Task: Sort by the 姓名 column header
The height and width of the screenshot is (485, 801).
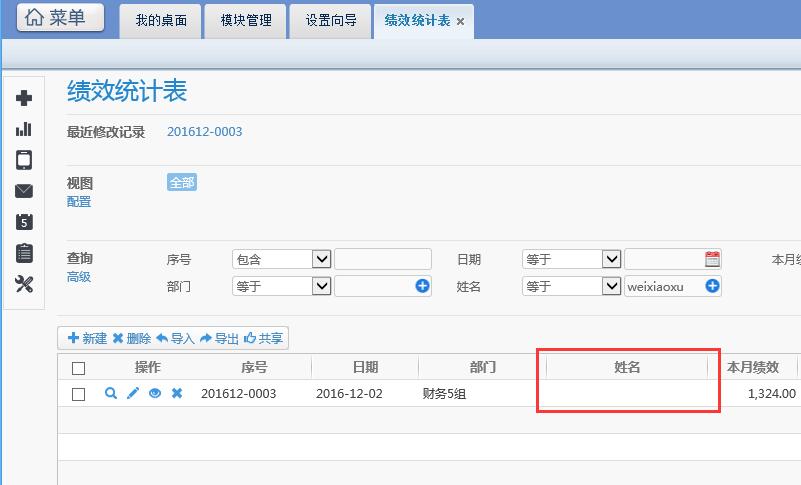Action: pyautogui.click(x=627, y=367)
